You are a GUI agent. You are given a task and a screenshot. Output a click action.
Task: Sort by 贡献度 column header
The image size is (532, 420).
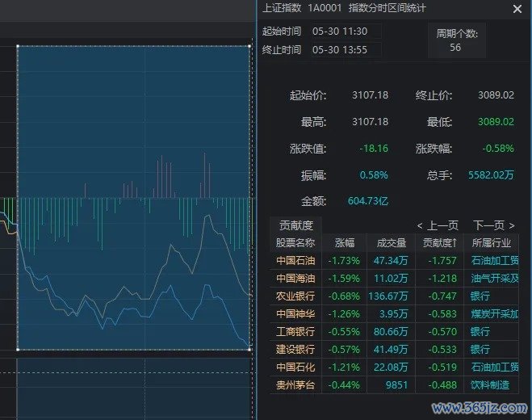coord(440,243)
